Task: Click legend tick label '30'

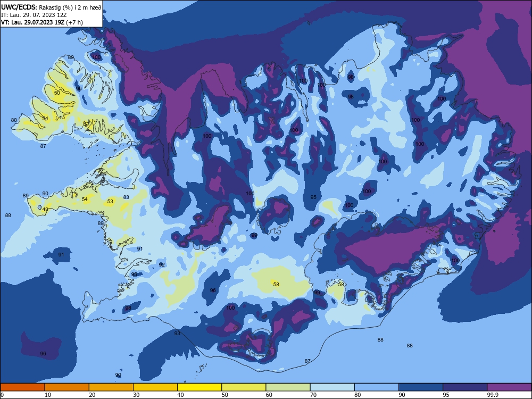Action: click(x=136, y=395)
